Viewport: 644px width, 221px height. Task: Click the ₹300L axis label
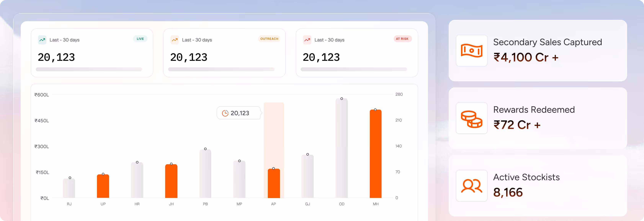(42, 146)
